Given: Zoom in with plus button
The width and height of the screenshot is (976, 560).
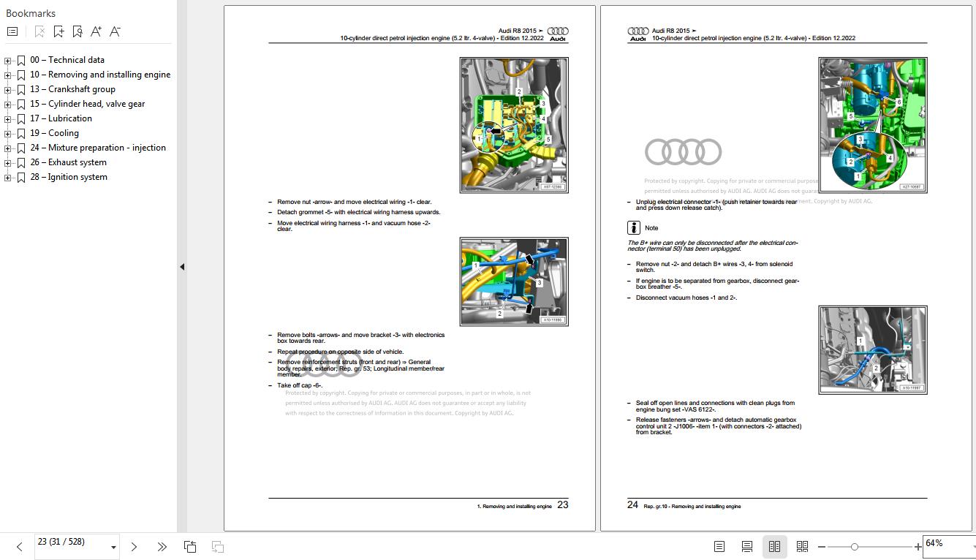Looking at the screenshot, I should (918, 547).
